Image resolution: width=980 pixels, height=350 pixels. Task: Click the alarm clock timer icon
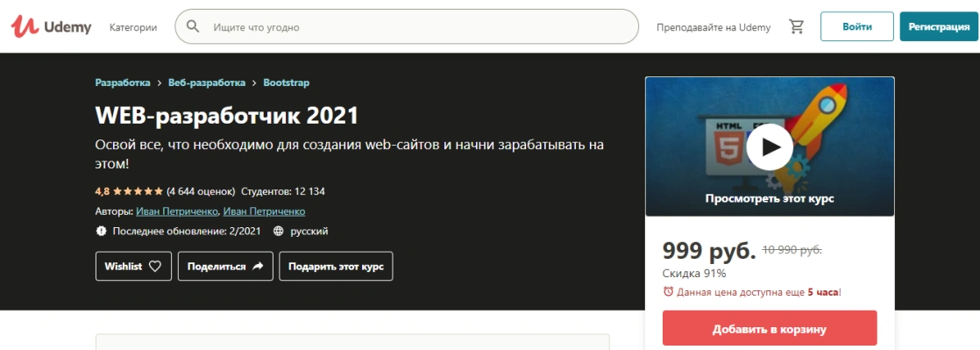coord(668,292)
